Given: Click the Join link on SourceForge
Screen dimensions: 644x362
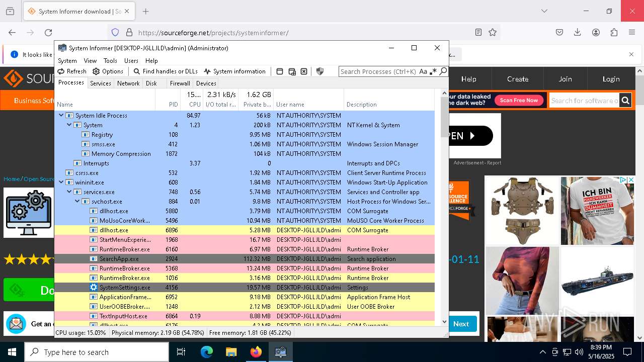Looking at the screenshot, I should click(x=565, y=79).
